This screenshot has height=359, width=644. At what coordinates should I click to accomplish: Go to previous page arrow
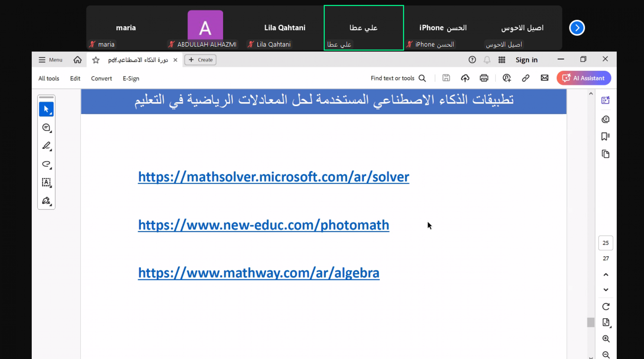[x=606, y=275]
